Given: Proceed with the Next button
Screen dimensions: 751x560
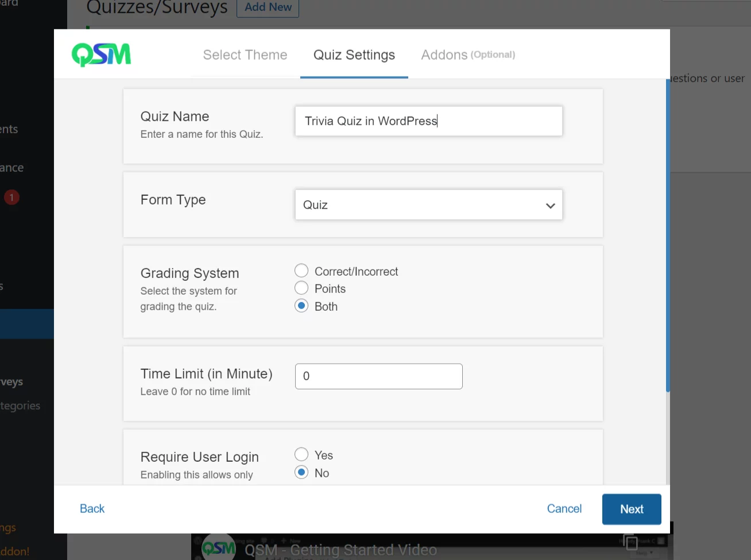Looking at the screenshot, I should coord(632,509).
